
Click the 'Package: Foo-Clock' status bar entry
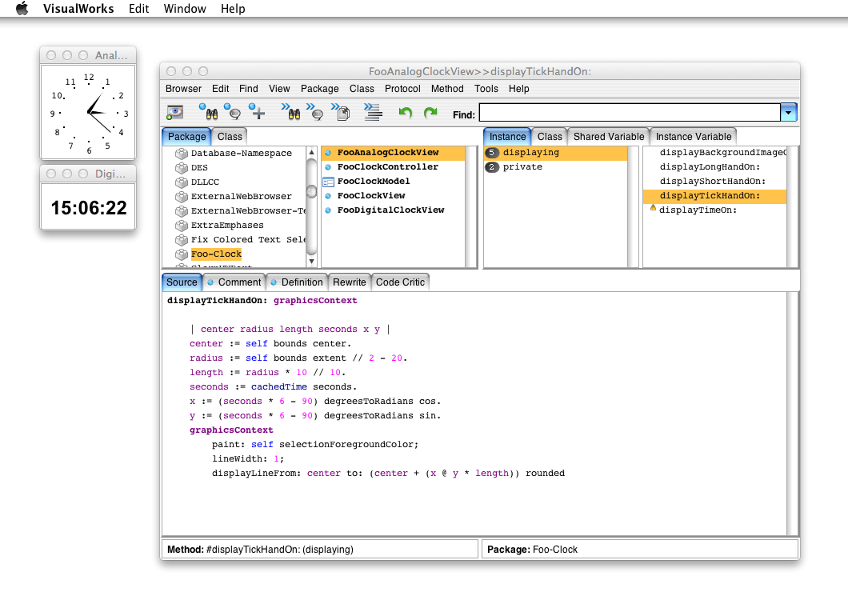tap(640, 550)
